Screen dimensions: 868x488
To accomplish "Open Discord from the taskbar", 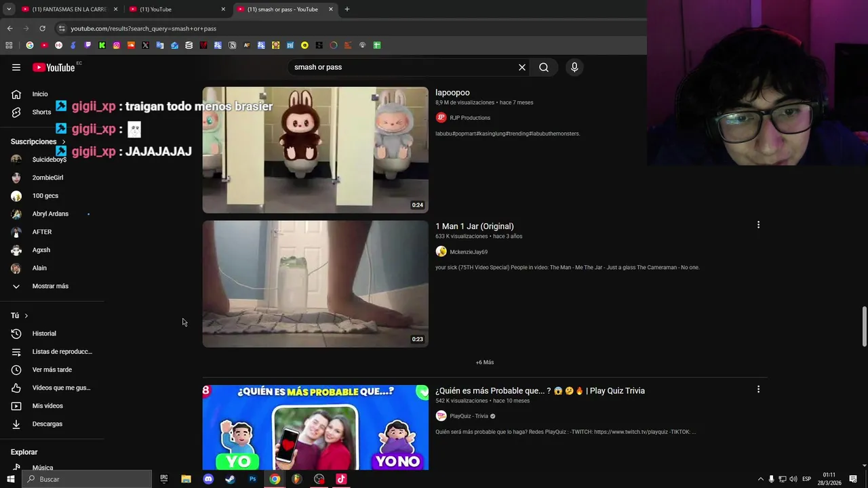I will click(208, 479).
